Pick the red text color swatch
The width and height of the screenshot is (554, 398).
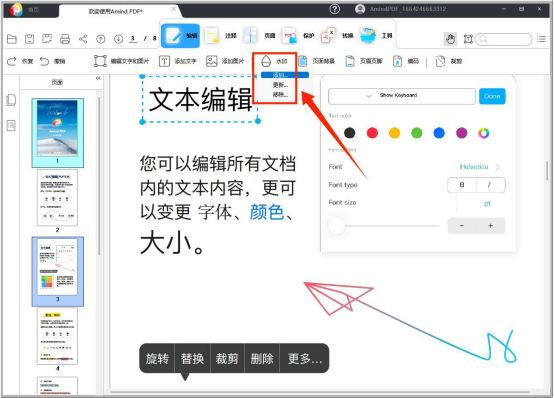pyautogui.click(x=372, y=133)
